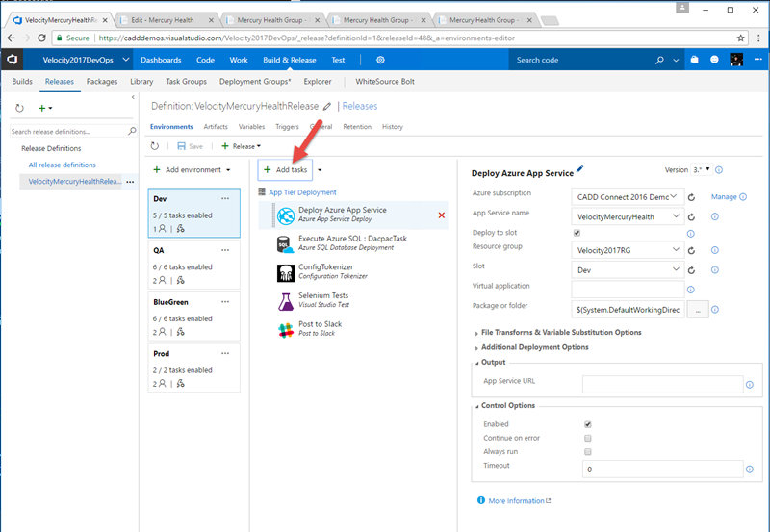Open the user profile avatar
This screenshot has width=770, height=532.
[x=736, y=60]
